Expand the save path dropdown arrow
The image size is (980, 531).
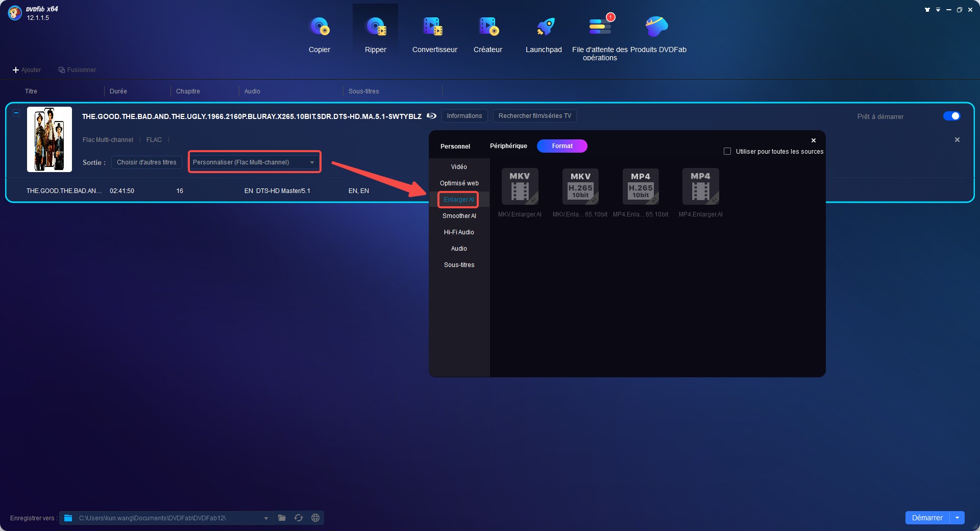pyautogui.click(x=266, y=518)
